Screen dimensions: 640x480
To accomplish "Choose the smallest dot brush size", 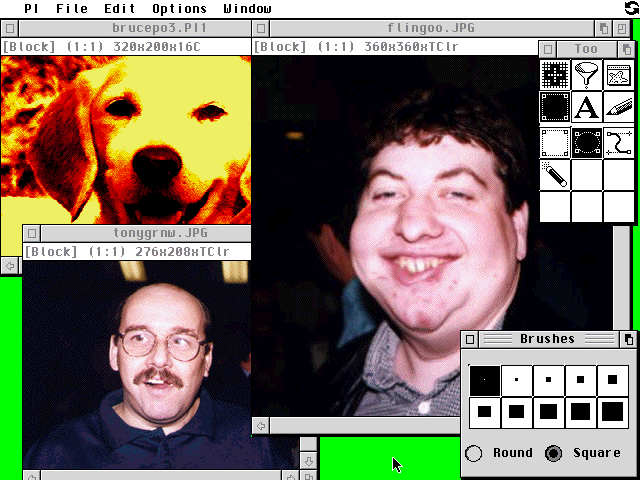I will click(x=484, y=380).
